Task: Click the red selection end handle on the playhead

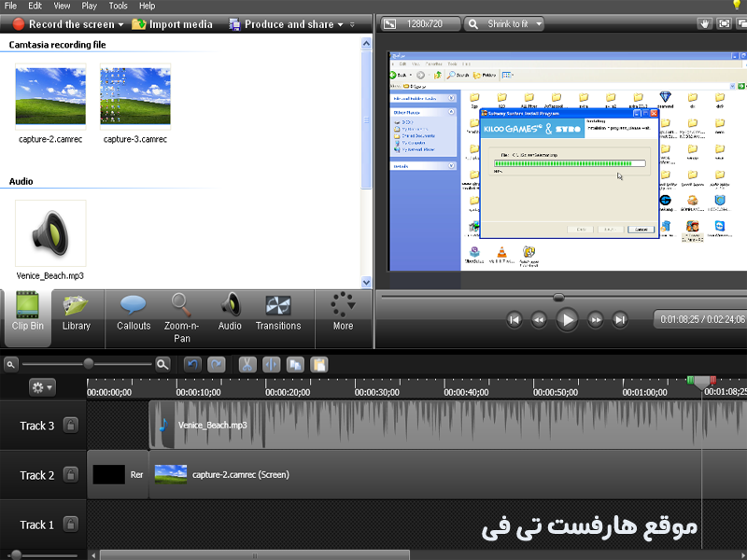Action: [x=713, y=380]
